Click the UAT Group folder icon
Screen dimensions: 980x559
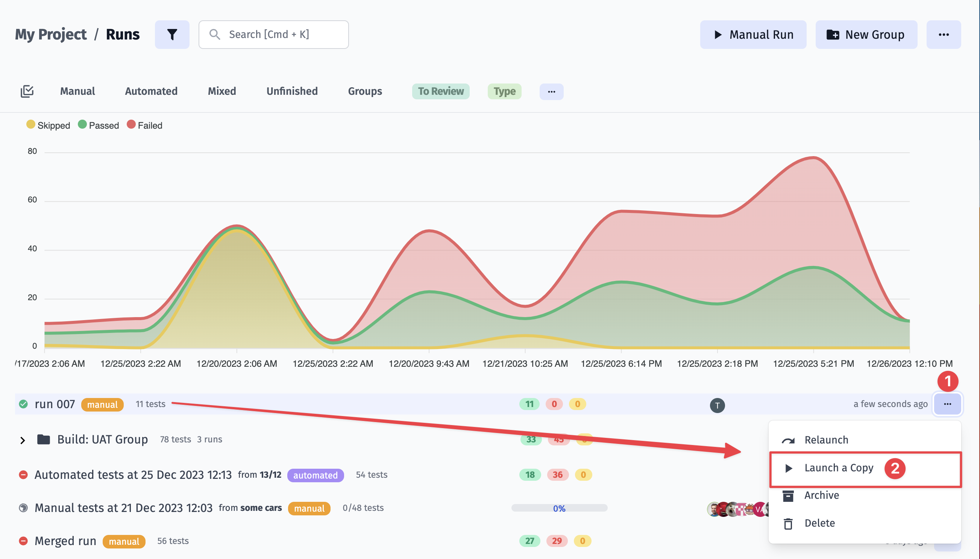(x=43, y=440)
